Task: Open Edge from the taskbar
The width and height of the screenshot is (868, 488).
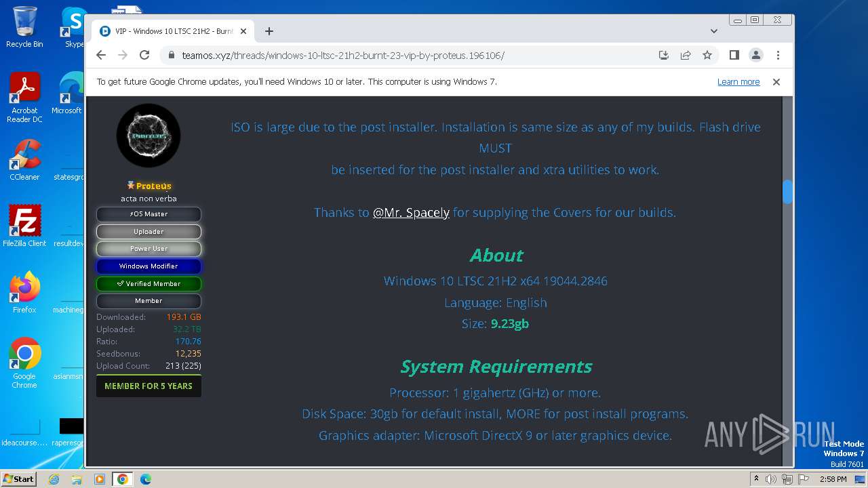Action: pos(146,479)
